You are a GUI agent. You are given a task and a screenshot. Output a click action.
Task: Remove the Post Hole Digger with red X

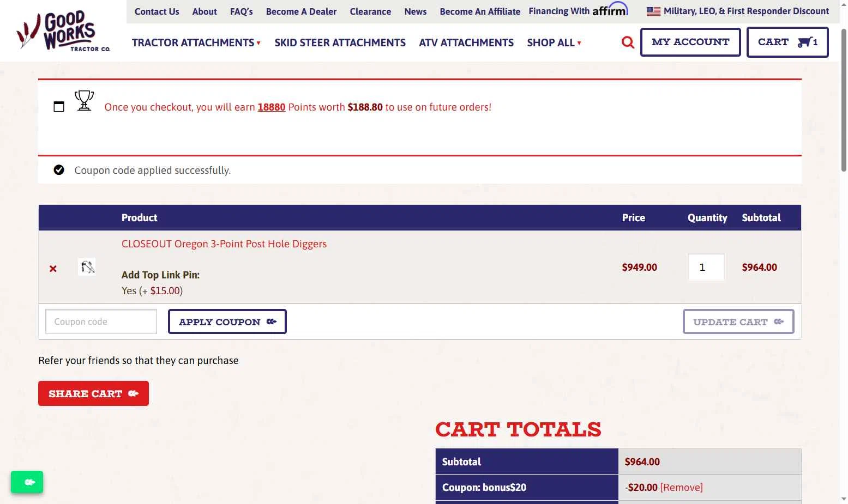[x=53, y=268]
